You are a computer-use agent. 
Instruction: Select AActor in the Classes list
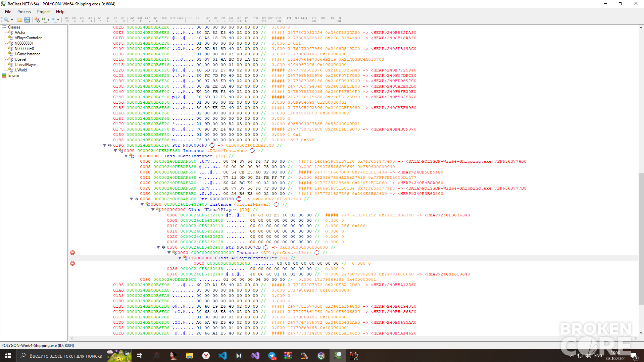coord(20,33)
